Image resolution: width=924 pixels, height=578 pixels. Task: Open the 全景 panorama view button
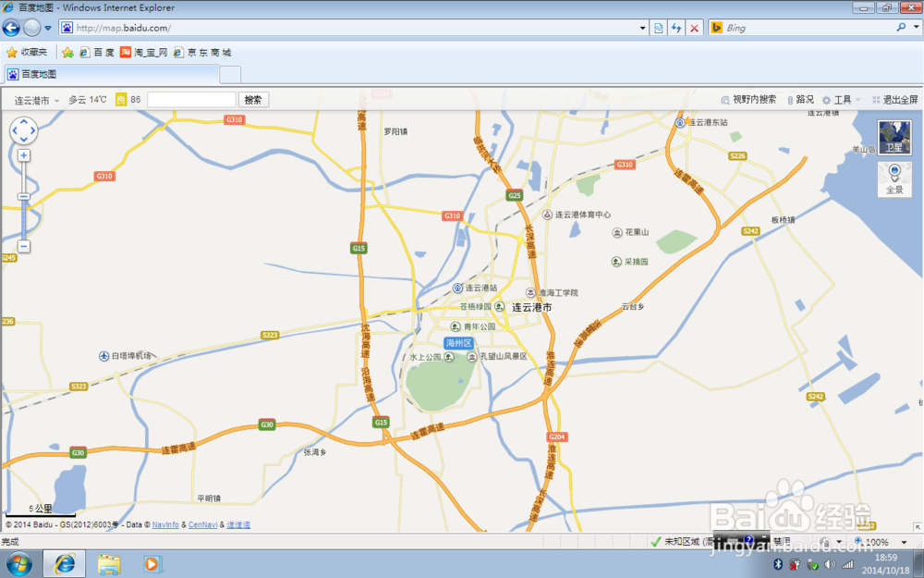(894, 179)
